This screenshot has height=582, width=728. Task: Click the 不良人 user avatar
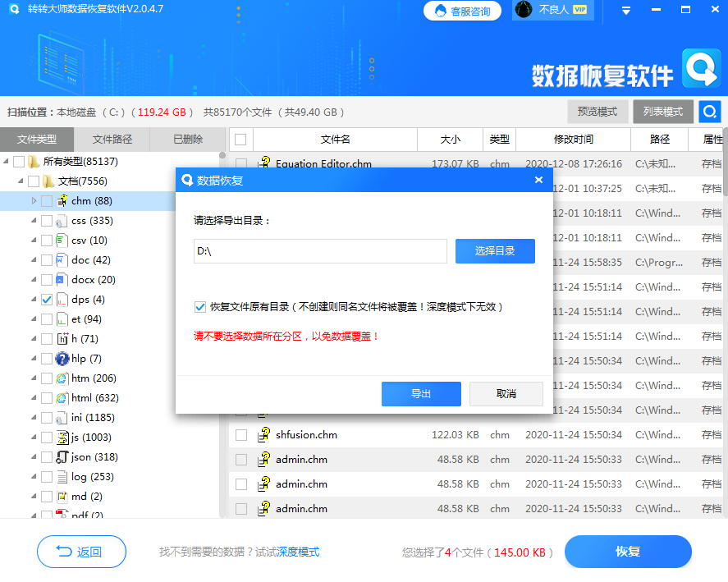[x=523, y=11]
